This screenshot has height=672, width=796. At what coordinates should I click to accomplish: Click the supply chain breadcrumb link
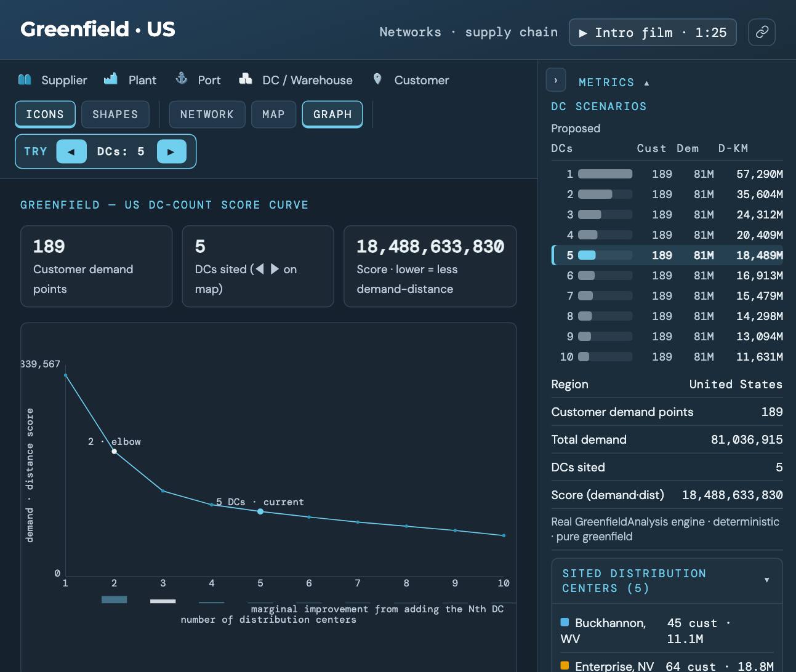click(511, 32)
